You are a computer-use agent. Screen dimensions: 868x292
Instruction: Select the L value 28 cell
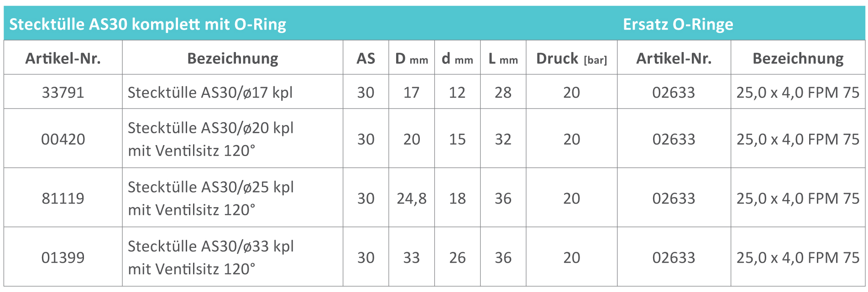click(x=503, y=92)
